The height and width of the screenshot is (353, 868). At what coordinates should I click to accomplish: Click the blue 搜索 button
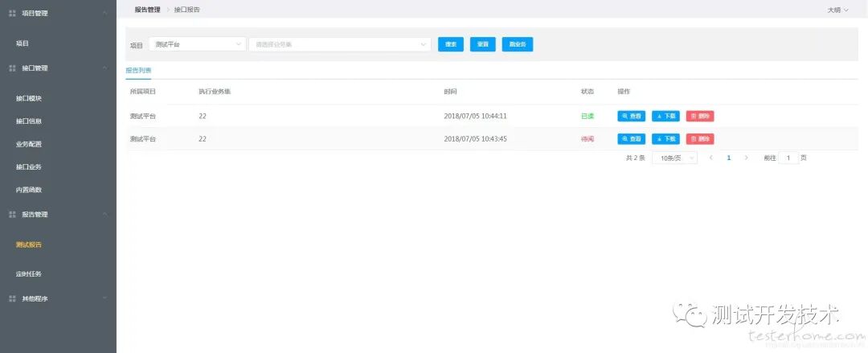451,44
